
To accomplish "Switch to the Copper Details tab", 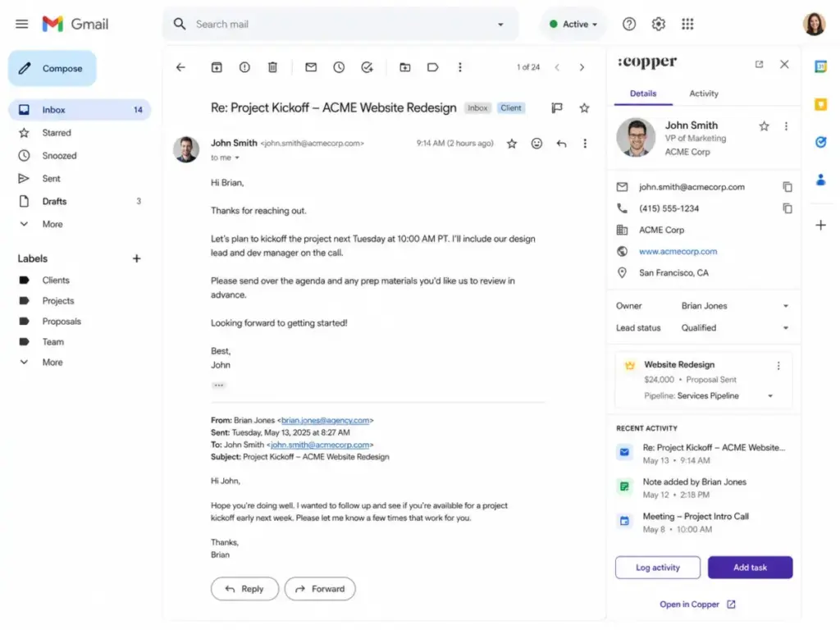I will 643,94.
